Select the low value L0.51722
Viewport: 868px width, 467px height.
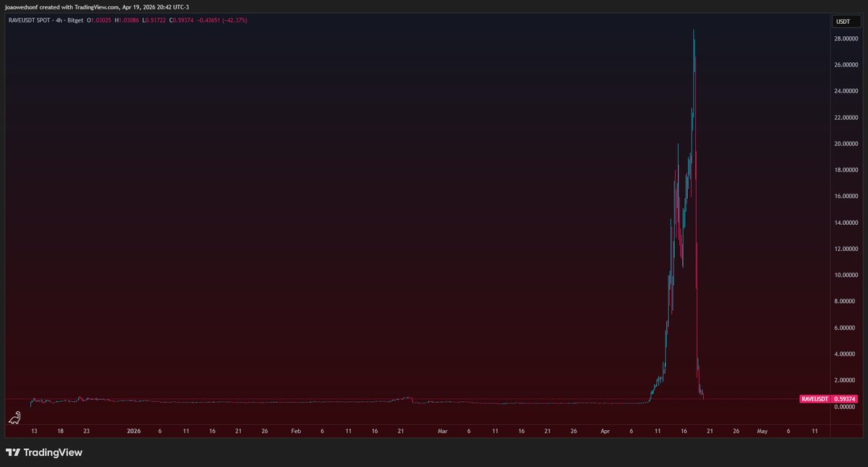click(154, 20)
